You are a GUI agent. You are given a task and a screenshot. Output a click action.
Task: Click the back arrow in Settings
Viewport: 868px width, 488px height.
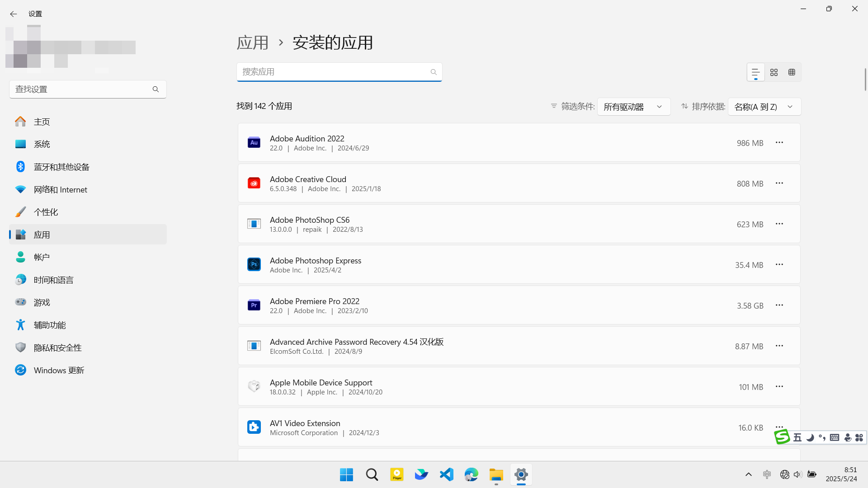pos(14,14)
